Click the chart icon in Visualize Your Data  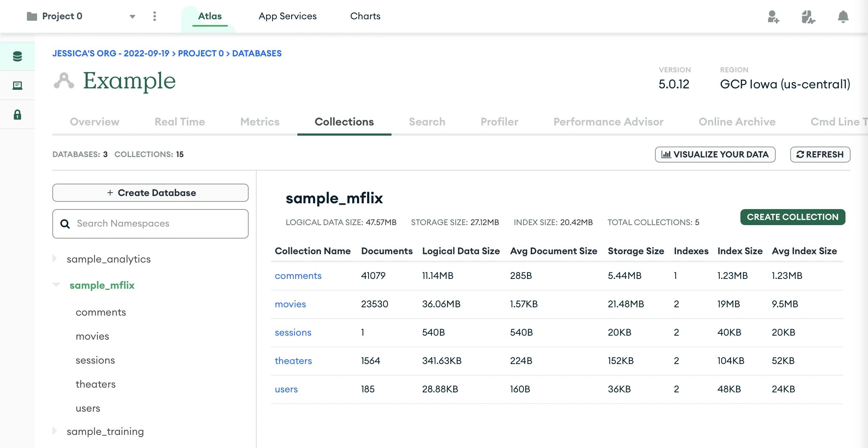coord(666,154)
